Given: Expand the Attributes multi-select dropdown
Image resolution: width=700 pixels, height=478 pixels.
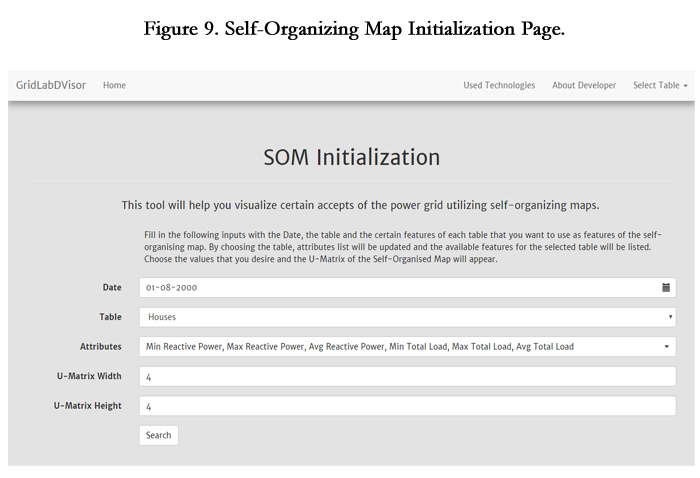Looking at the screenshot, I should pyautogui.click(x=407, y=346).
